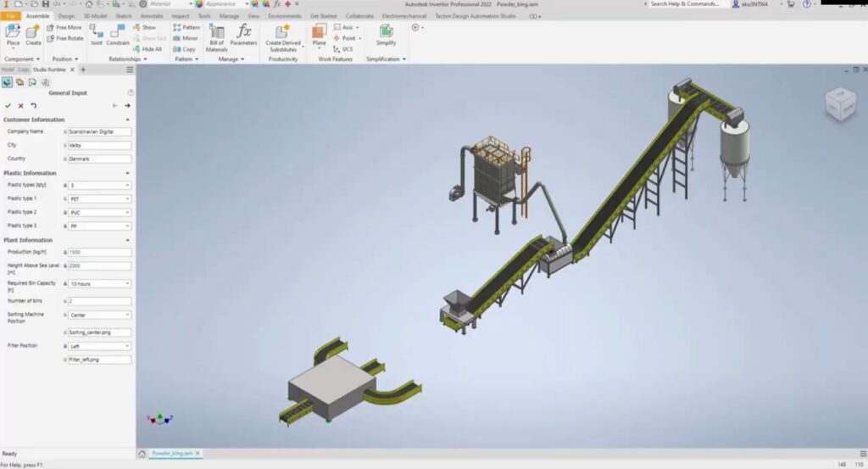Go to next page with right arrow
Image resolution: width=868 pixels, height=469 pixels.
click(127, 106)
